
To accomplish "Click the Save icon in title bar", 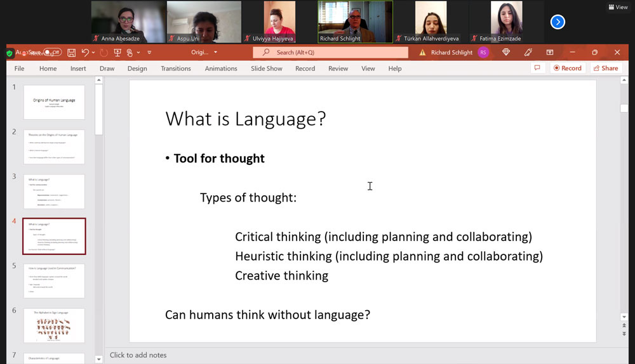I will coord(71,53).
